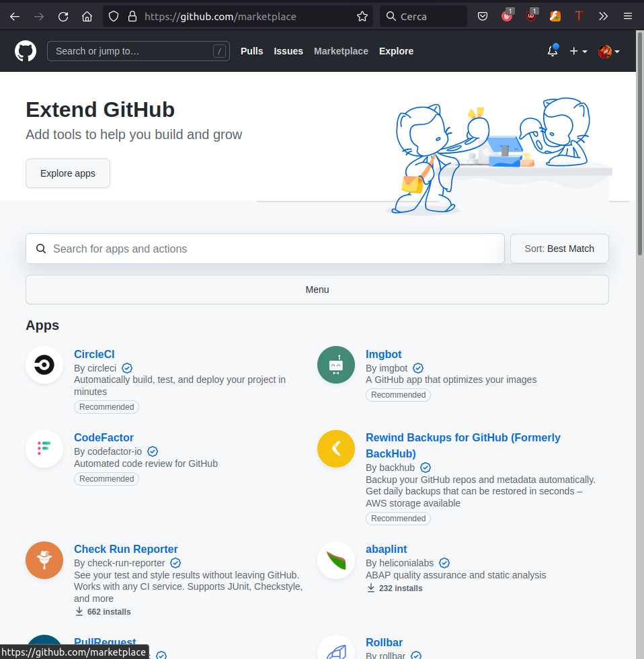Expand the Menu categories button
644x659 pixels.
pyautogui.click(x=317, y=290)
